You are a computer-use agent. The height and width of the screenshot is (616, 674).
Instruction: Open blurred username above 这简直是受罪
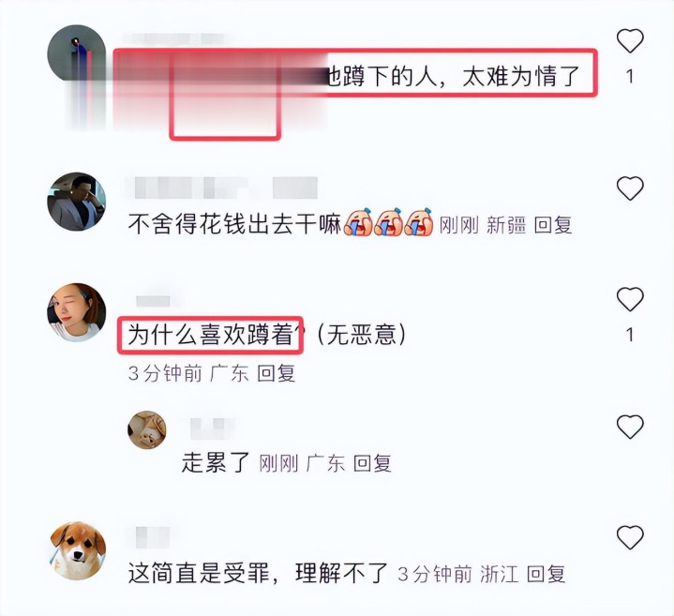(x=153, y=537)
